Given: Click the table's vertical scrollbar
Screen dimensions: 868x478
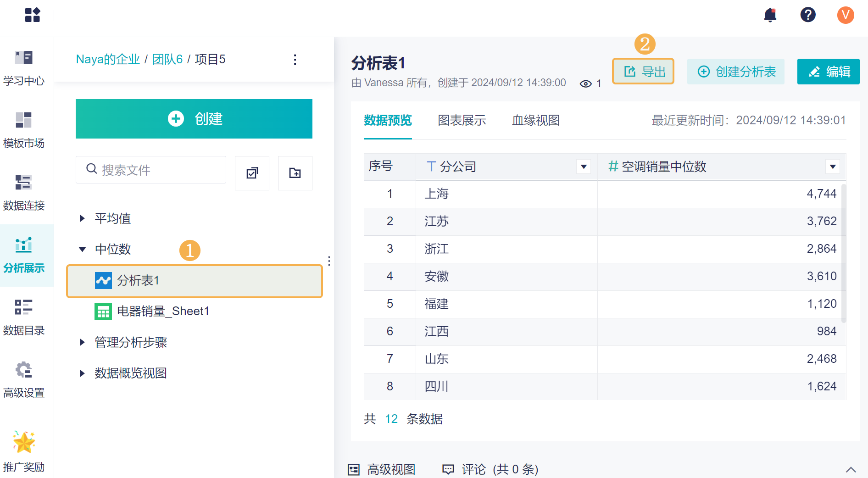Looking at the screenshot, I should coord(843,252).
